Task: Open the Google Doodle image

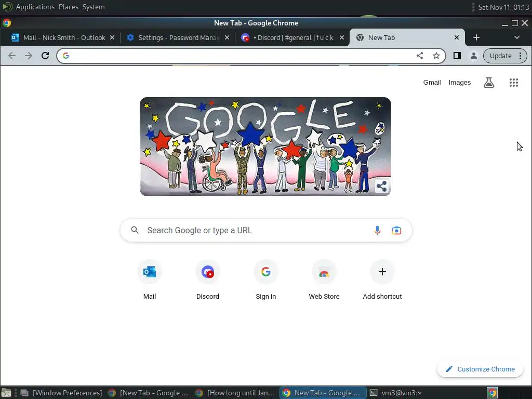Action: tap(265, 146)
